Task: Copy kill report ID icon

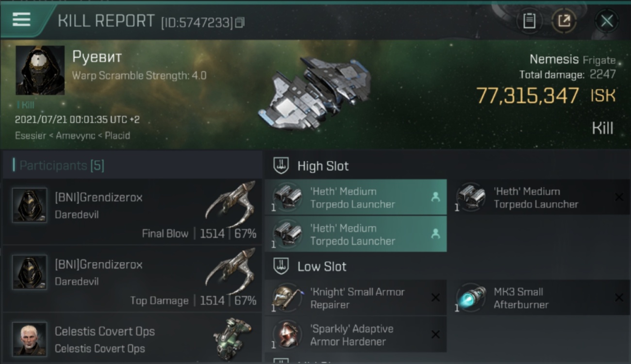Action: 240,22
